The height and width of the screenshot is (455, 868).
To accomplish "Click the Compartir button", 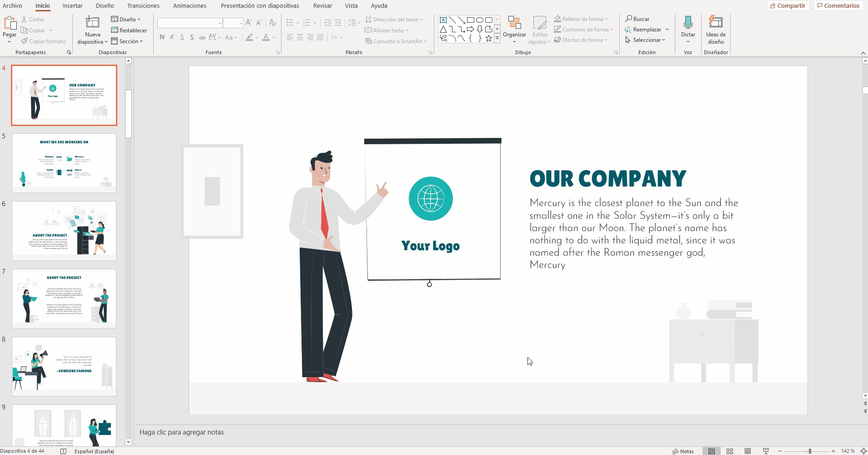I will click(788, 5).
